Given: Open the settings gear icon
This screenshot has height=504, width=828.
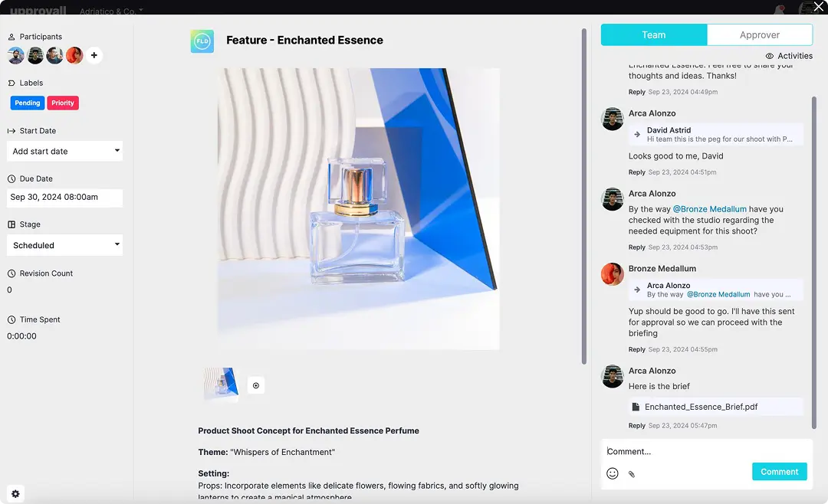Looking at the screenshot, I should pos(15,494).
